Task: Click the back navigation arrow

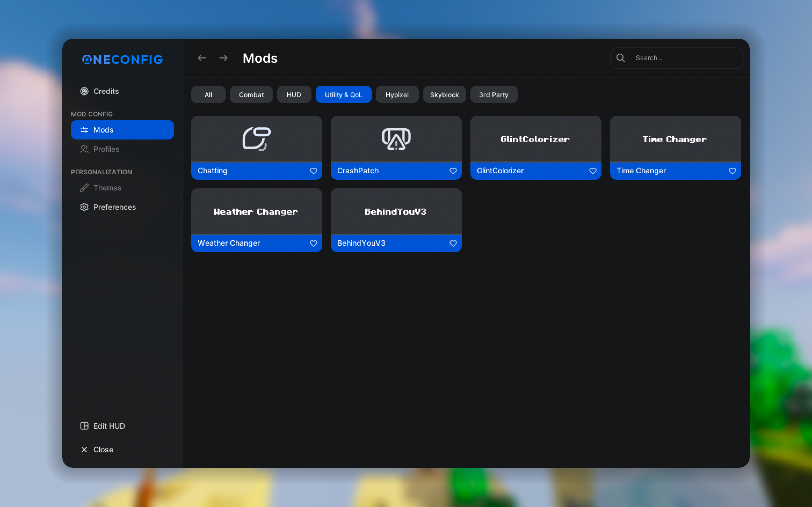Action: pos(202,58)
